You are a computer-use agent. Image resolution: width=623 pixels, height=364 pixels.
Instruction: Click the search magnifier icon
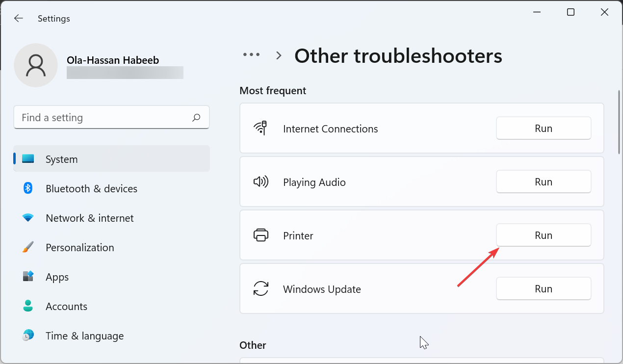click(196, 117)
